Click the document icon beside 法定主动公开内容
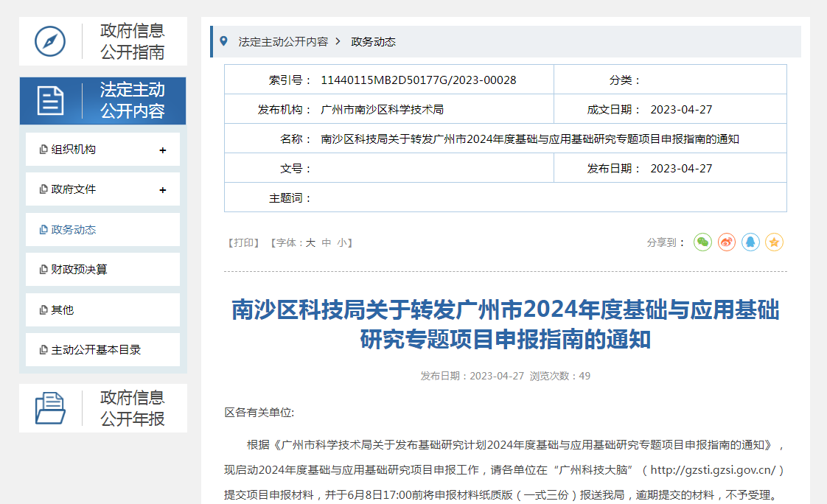Viewport: 827px width, 504px height. (x=50, y=101)
